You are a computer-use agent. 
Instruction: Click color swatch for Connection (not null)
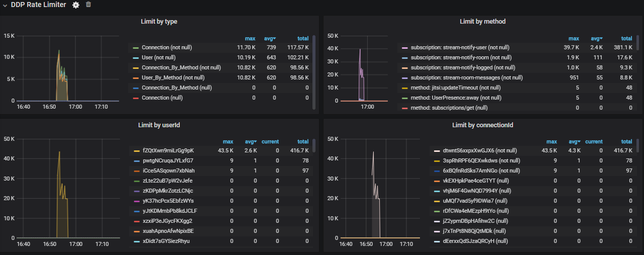point(136,48)
